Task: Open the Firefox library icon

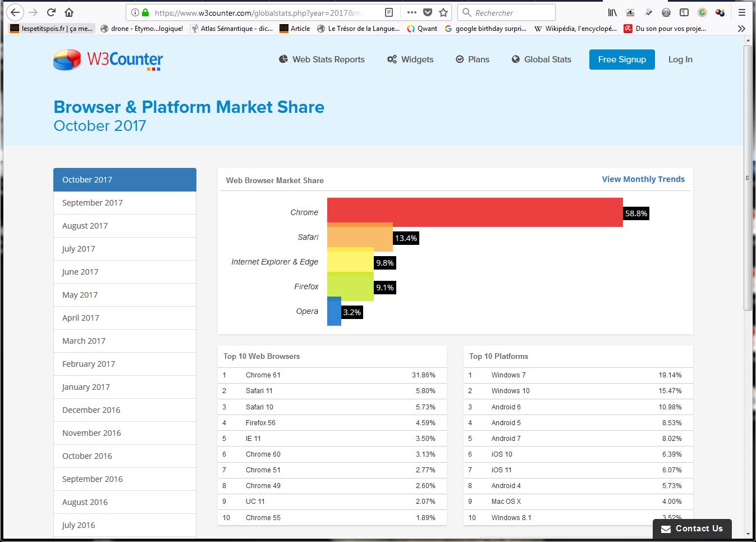Action: point(612,12)
